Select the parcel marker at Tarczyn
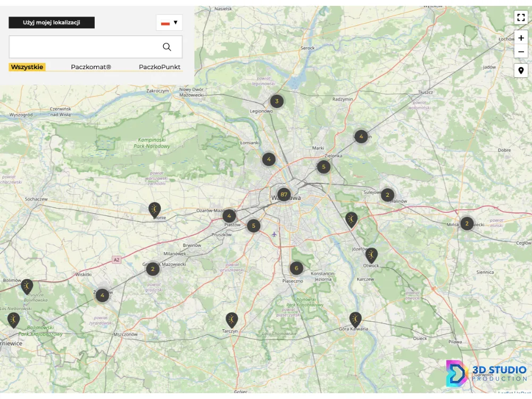Viewport: 532px width, 399px height. coord(231,319)
